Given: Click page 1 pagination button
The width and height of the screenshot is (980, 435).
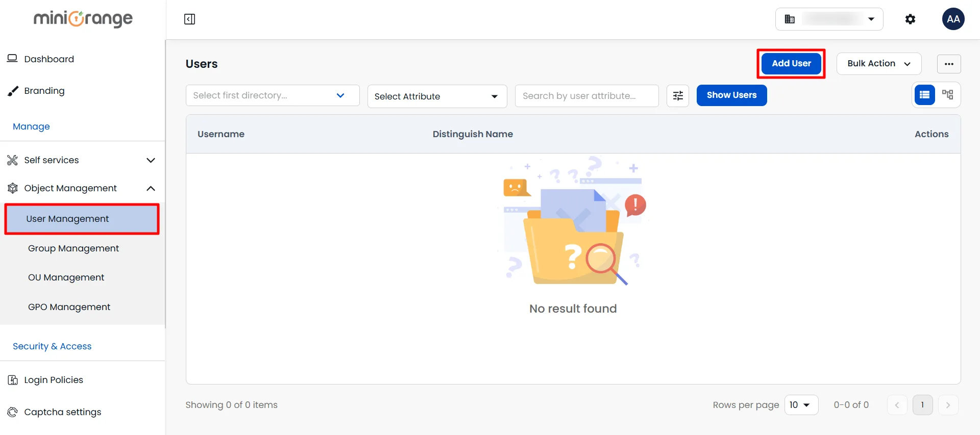Looking at the screenshot, I should point(922,405).
